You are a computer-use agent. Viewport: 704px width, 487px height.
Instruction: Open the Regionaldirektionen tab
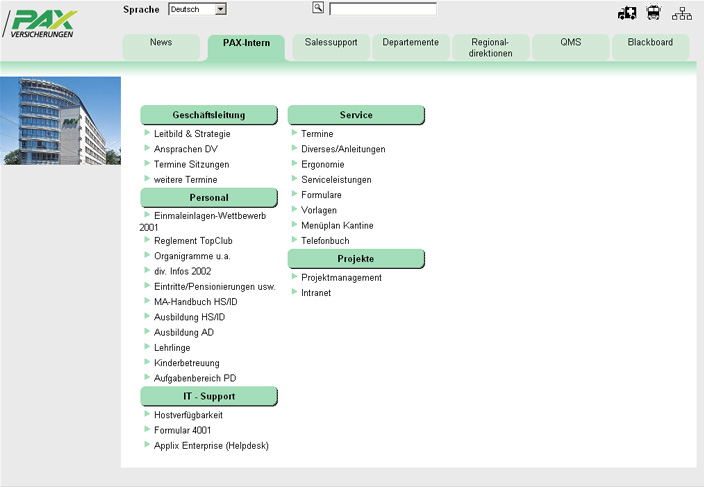coord(490,47)
